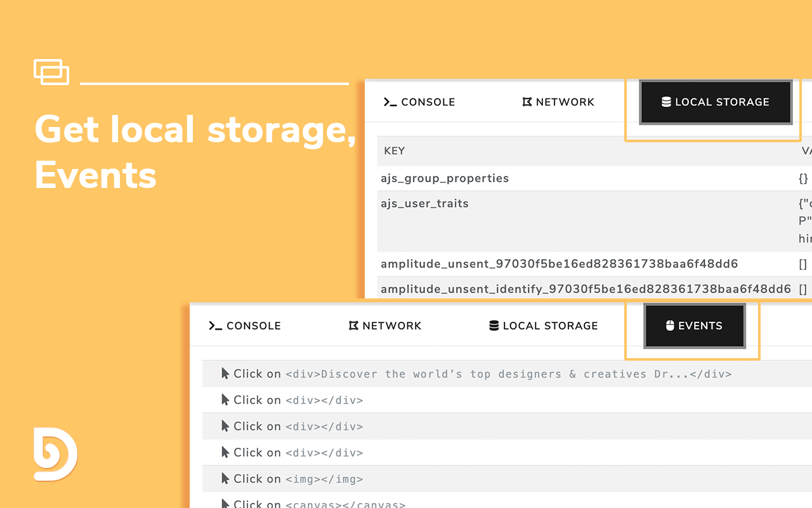The width and height of the screenshot is (812, 508).
Task: Select the Click on img event row
Action: [x=298, y=479]
